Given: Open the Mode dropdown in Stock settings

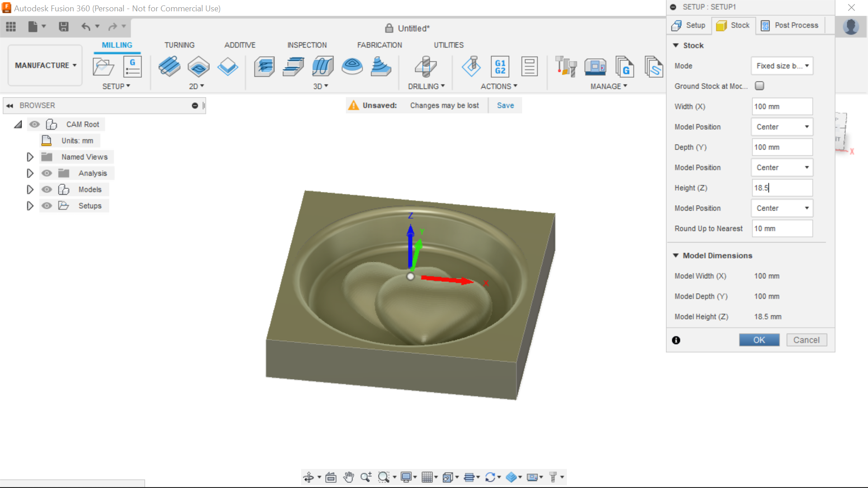Looking at the screenshot, I should 782,66.
